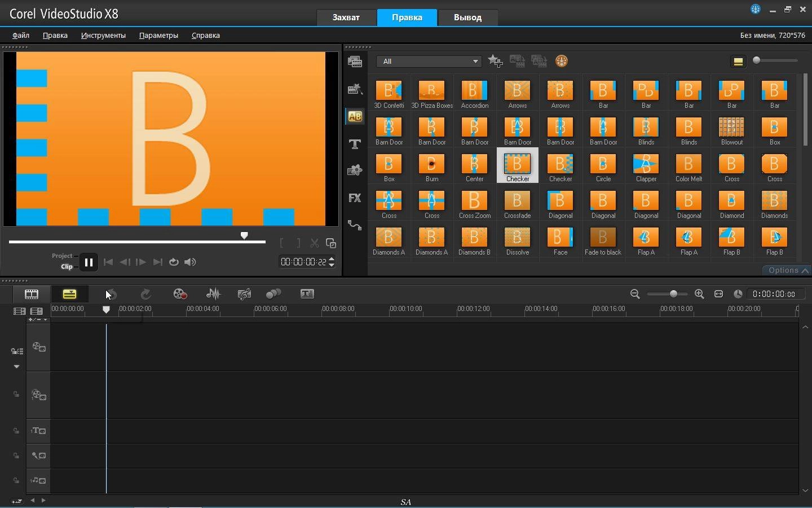Show all visible tracks

(x=19, y=311)
